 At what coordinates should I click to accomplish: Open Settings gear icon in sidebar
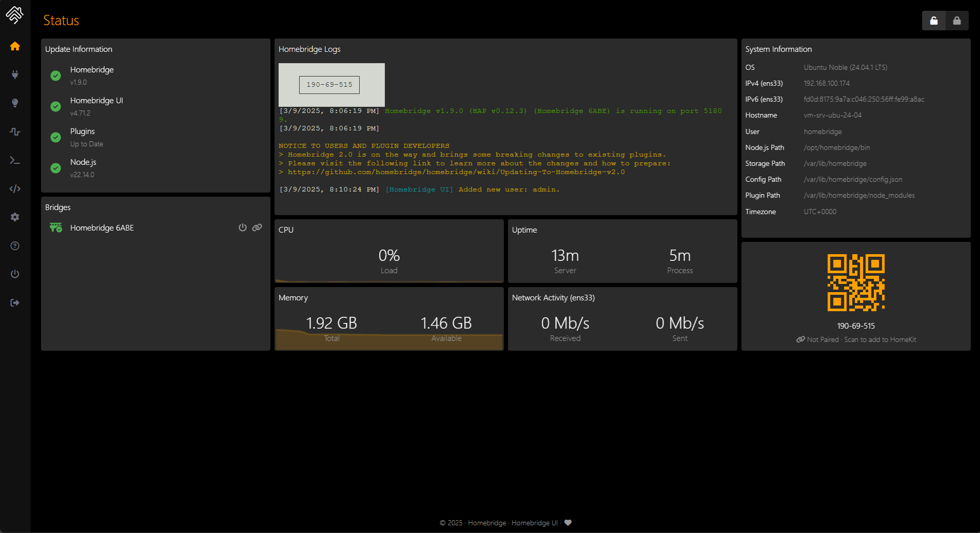15,217
